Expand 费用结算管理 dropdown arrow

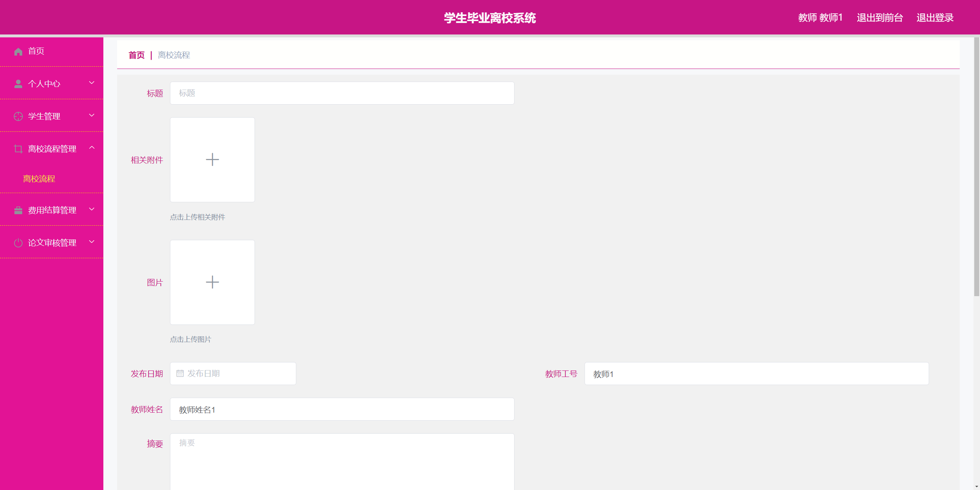point(91,209)
